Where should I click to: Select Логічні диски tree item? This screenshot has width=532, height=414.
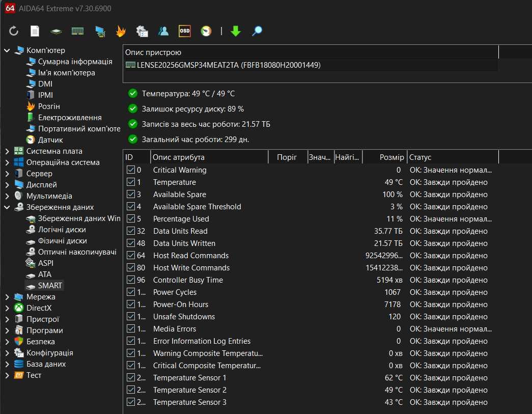(62, 229)
